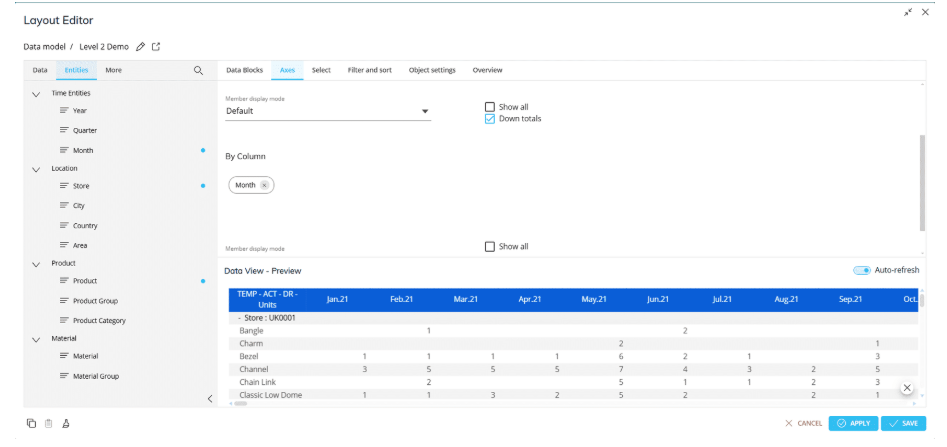
Task: Check the lower Show all checkbox
Action: point(490,246)
